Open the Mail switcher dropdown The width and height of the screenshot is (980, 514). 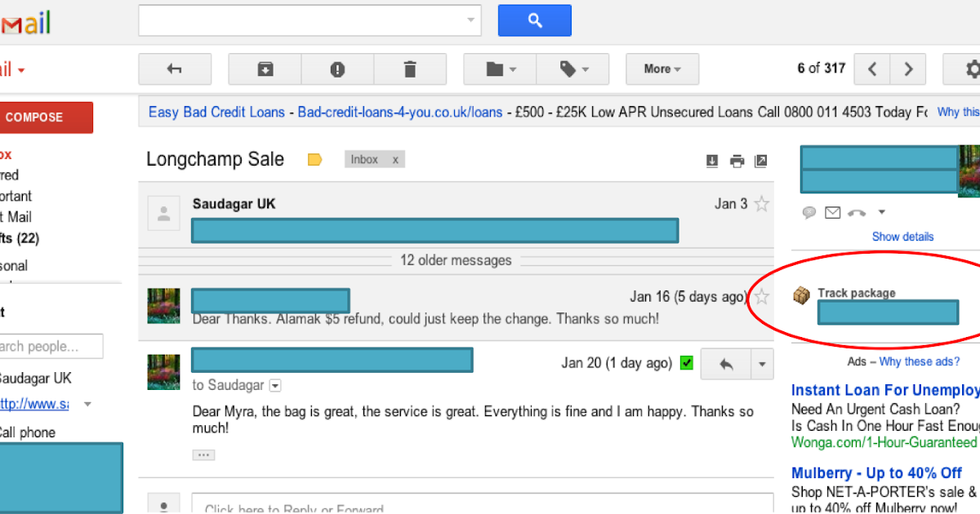pos(11,69)
